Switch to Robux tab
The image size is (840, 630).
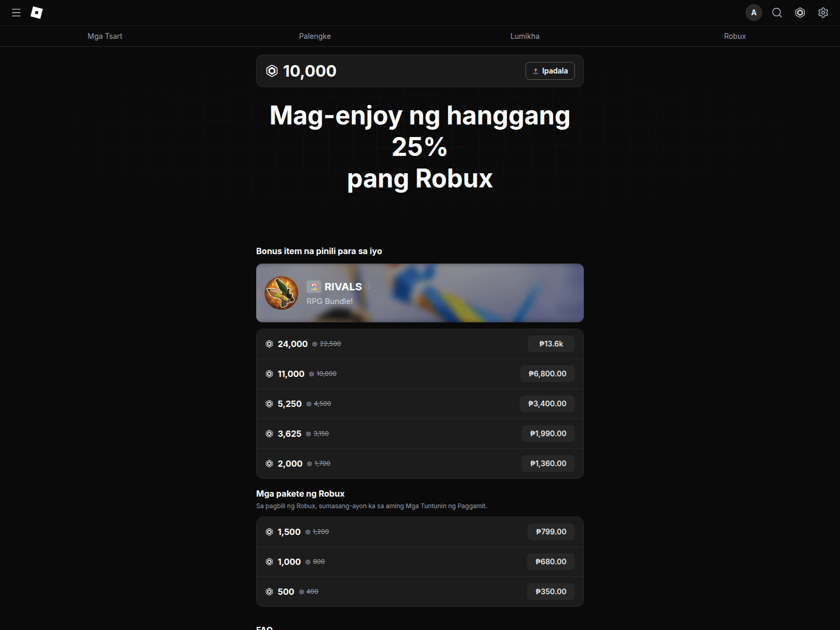point(735,36)
